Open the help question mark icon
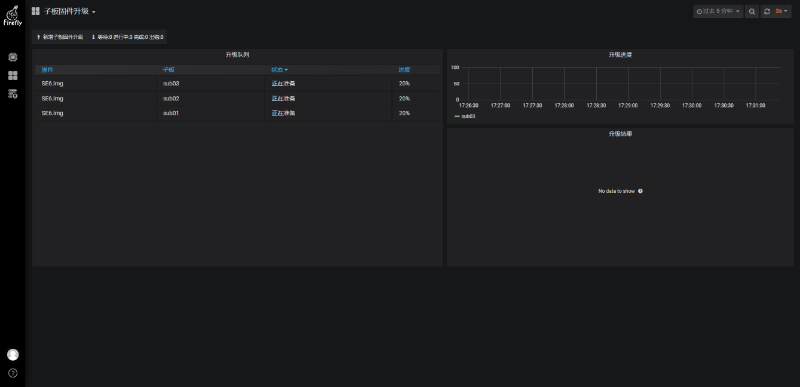The height and width of the screenshot is (387, 800). pos(13,373)
